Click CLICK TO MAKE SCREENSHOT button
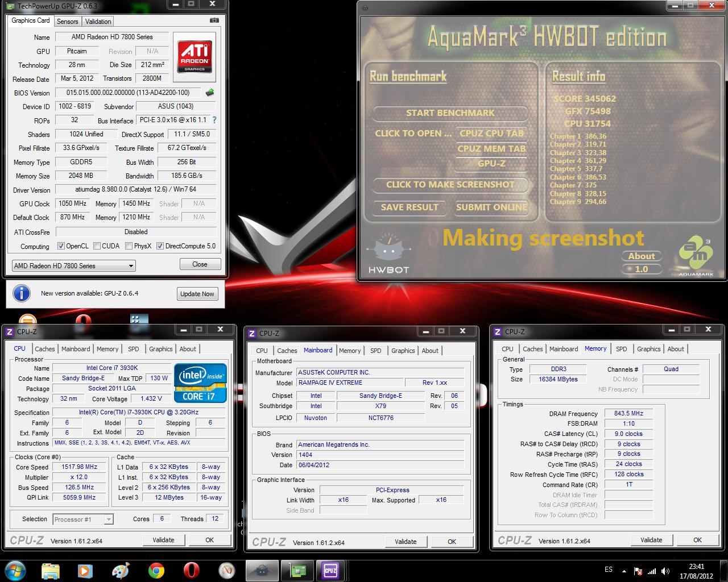The height and width of the screenshot is (582, 728). [x=450, y=184]
